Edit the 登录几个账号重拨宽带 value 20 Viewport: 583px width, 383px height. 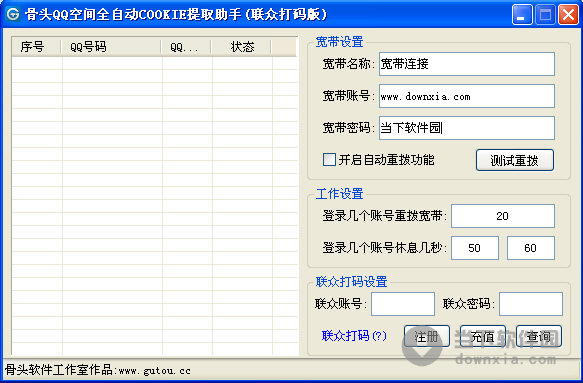coord(503,216)
